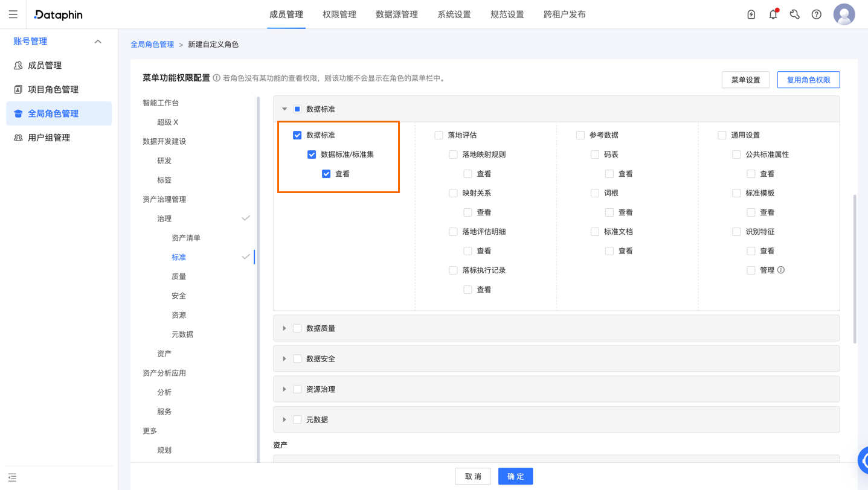
Task: Click the 菜单设置 button
Action: 746,80
